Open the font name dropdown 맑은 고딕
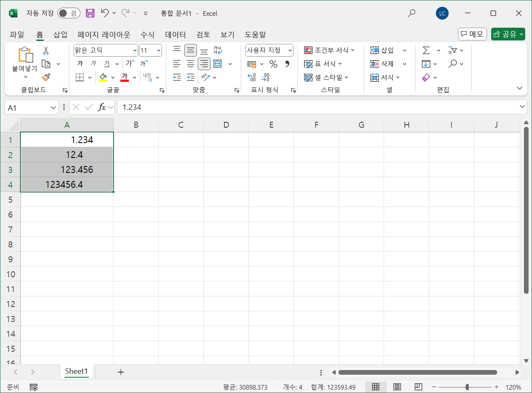This screenshot has height=393, width=532. [135, 50]
